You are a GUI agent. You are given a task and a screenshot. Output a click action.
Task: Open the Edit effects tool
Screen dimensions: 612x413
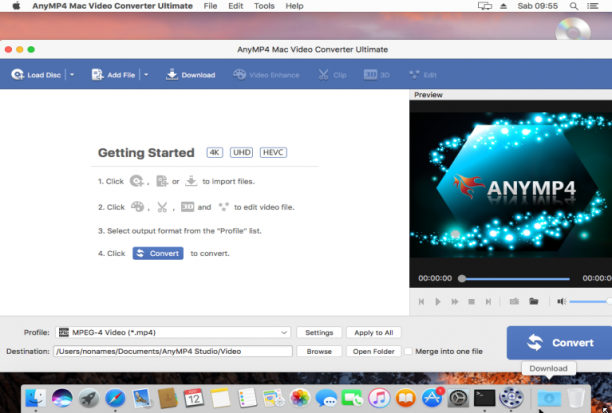coord(423,75)
